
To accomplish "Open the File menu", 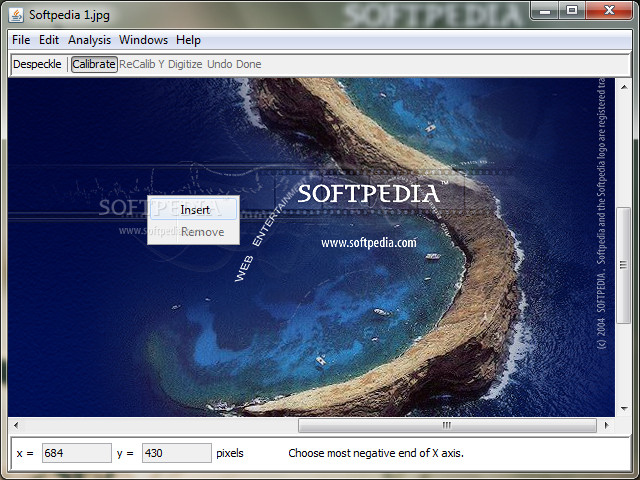I will [x=21, y=40].
